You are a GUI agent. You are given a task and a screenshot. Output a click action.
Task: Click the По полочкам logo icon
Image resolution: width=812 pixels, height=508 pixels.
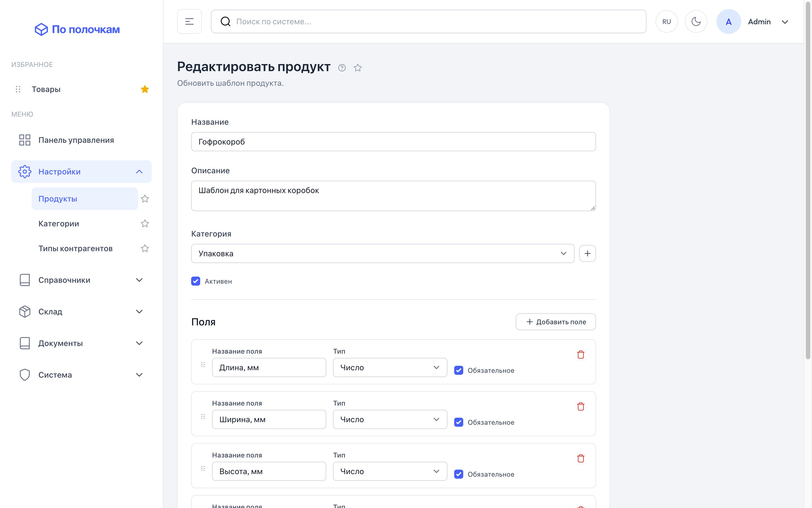pos(41,30)
